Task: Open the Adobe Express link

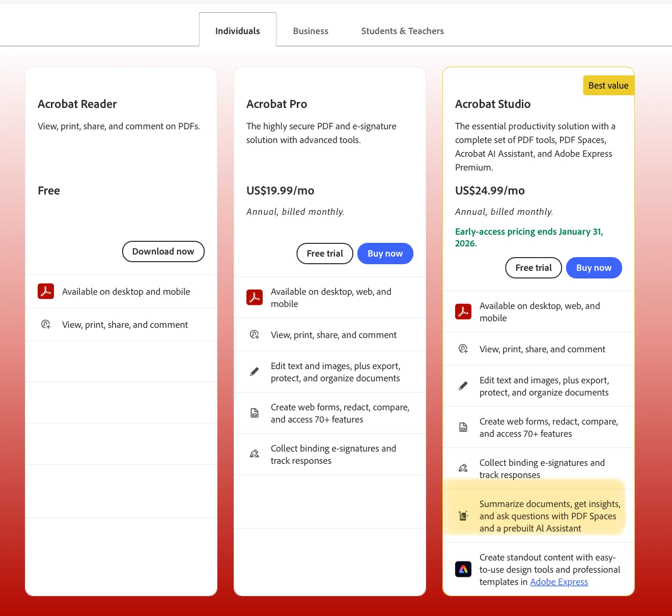Action: pos(559,582)
